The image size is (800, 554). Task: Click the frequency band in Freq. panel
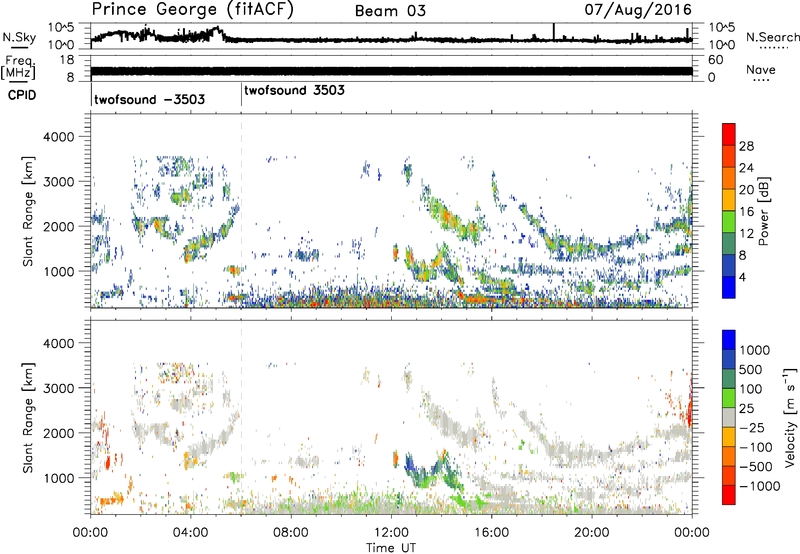391,71
